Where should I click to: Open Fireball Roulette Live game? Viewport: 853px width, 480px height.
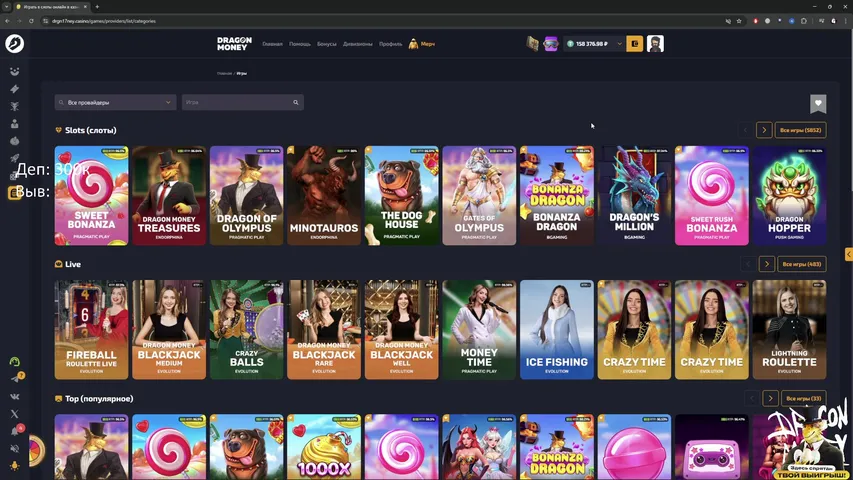tap(91, 330)
